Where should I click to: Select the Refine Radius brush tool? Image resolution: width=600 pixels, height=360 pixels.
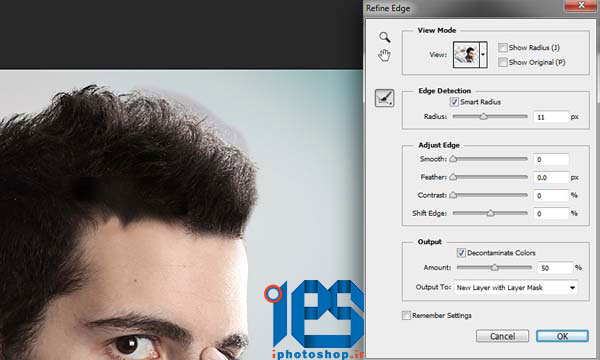pos(385,98)
